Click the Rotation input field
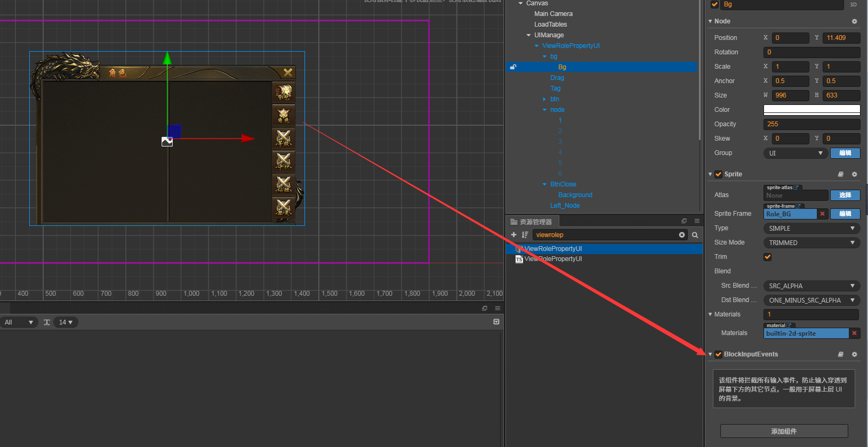This screenshot has height=447, width=868. point(811,52)
